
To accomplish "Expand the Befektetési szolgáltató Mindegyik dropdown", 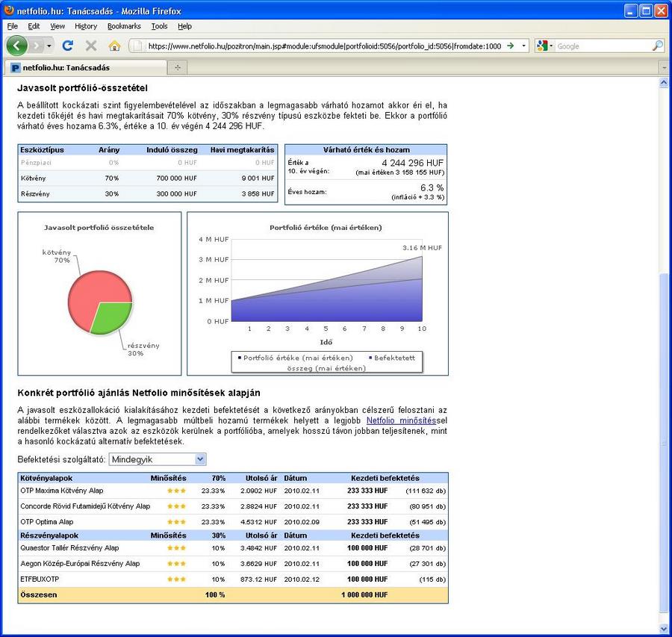I will (x=158, y=459).
